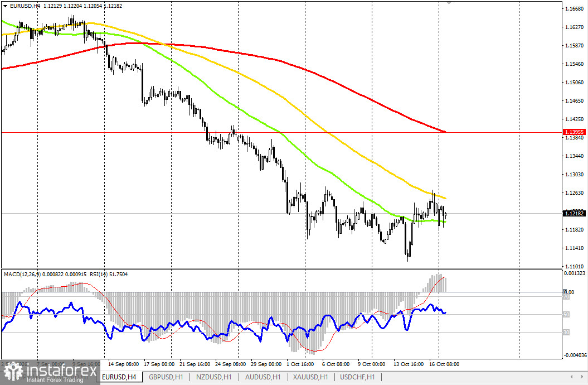Click the OHLC quote 1.12129 1.12204 1.12054 1.12182
This screenshot has height=385, width=588.
pyautogui.click(x=82, y=6)
